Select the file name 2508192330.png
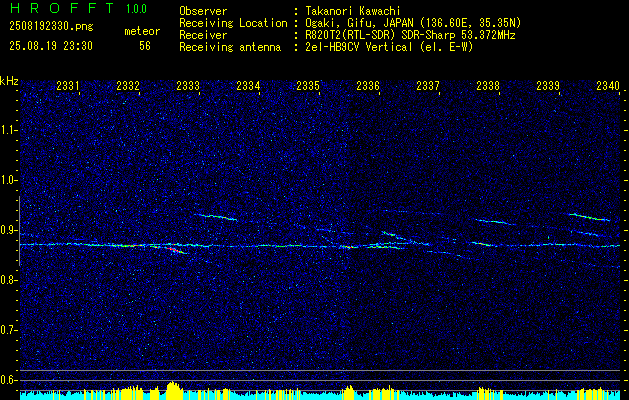629x400 pixels. [x=51, y=27]
